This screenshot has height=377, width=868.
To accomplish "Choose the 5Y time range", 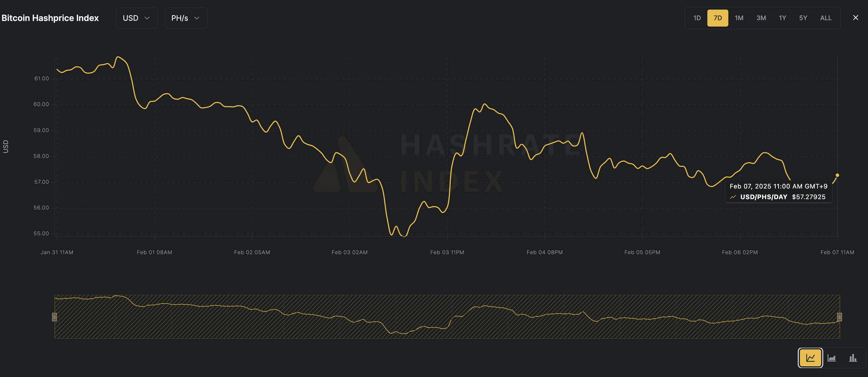I will pos(803,18).
